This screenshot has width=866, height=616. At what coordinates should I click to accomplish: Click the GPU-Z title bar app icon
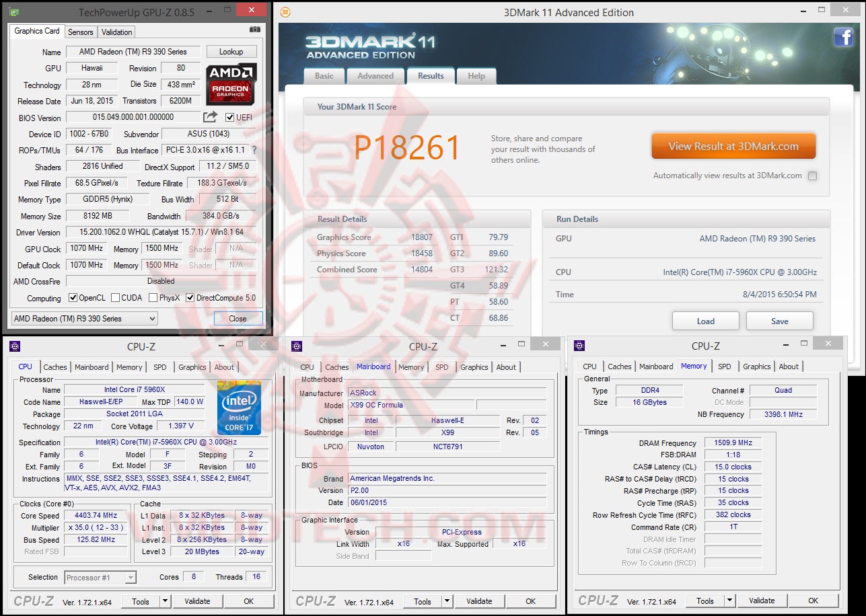tap(15, 12)
